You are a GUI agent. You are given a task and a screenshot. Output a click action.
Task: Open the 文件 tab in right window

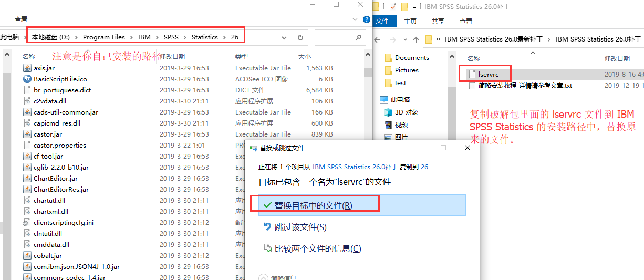(x=382, y=21)
